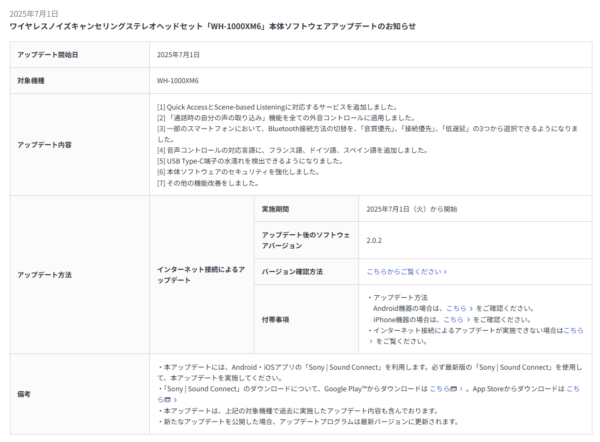Click item [7] その他の機能改善をしました

tap(208, 183)
